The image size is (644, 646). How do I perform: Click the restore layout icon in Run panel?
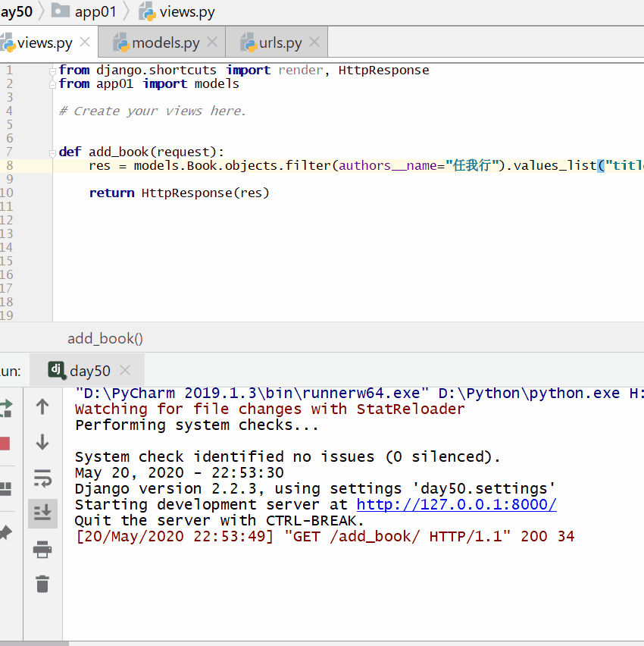point(5,488)
